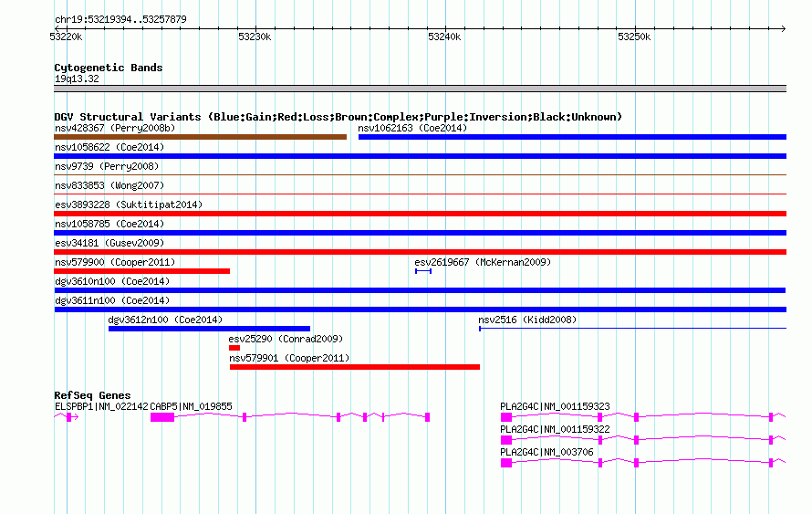Select variant label dgv3611n100 (Coe2014)

coord(112,300)
